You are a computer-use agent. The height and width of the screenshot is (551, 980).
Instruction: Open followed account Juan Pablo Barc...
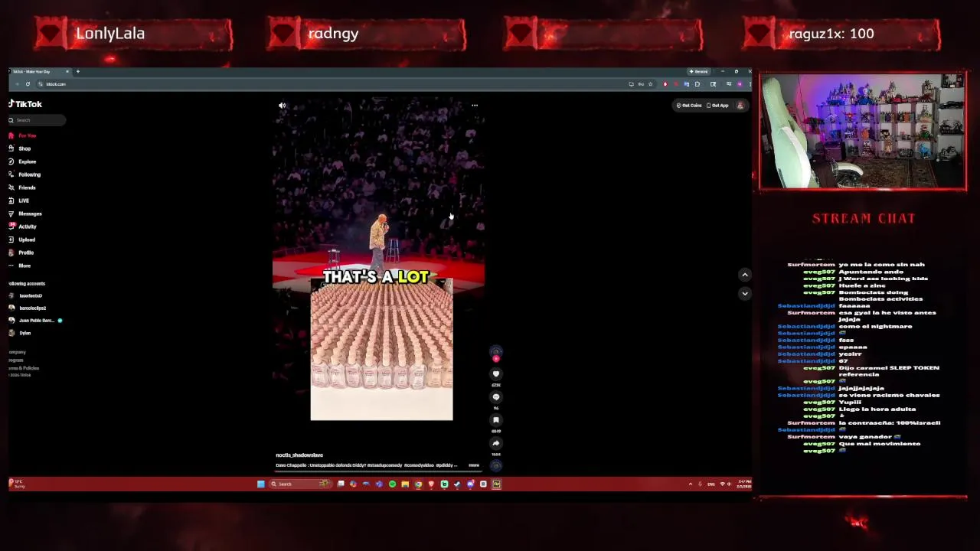click(x=35, y=321)
